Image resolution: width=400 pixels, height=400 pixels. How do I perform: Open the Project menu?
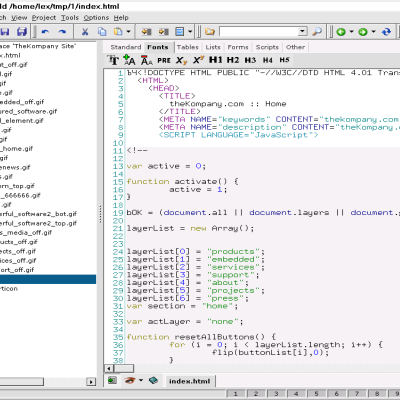point(44,18)
